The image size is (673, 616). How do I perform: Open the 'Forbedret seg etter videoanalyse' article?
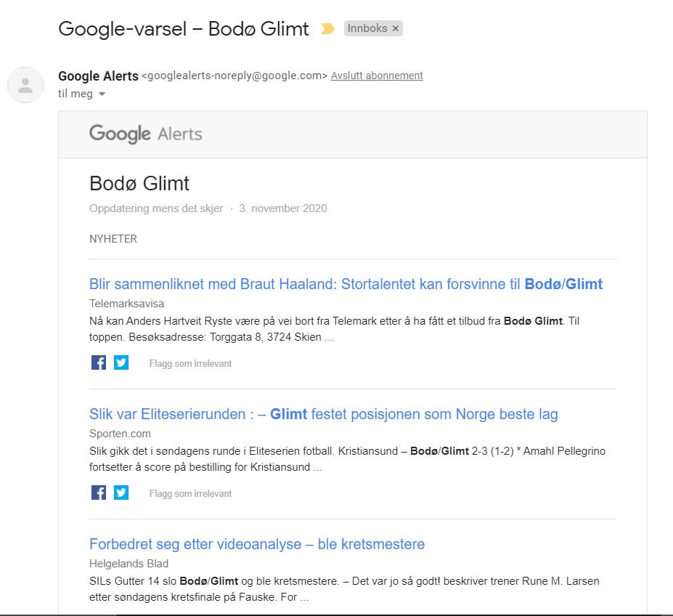point(257,544)
